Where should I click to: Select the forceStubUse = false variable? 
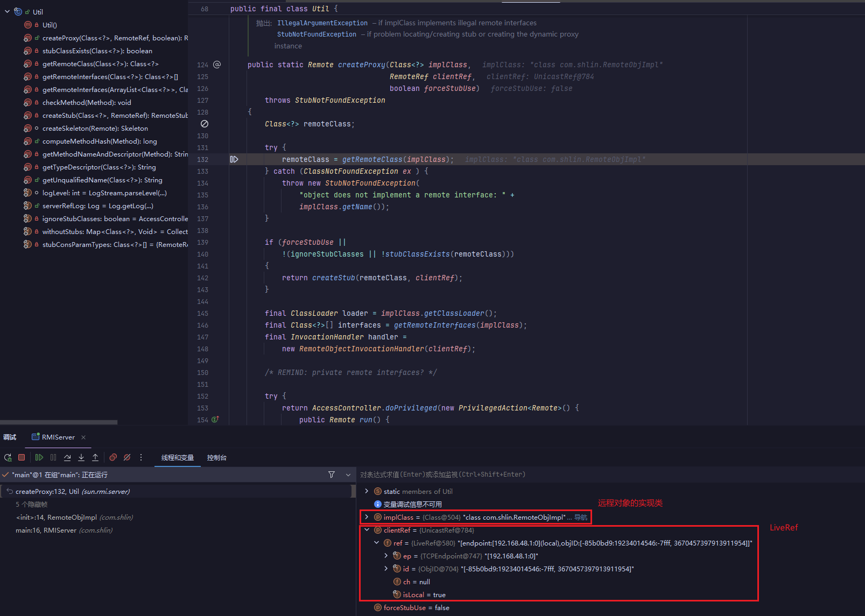tap(416, 607)
